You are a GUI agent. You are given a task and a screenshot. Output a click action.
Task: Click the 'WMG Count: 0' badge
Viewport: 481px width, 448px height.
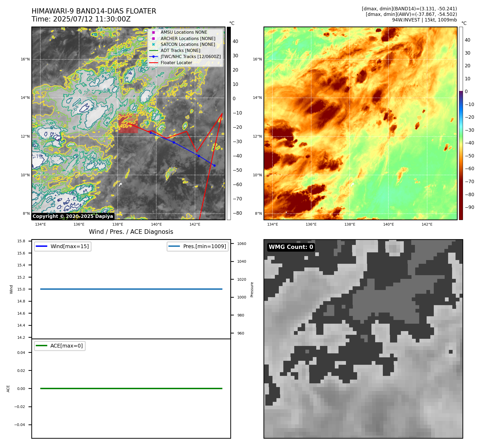click(x=291, y=247)
